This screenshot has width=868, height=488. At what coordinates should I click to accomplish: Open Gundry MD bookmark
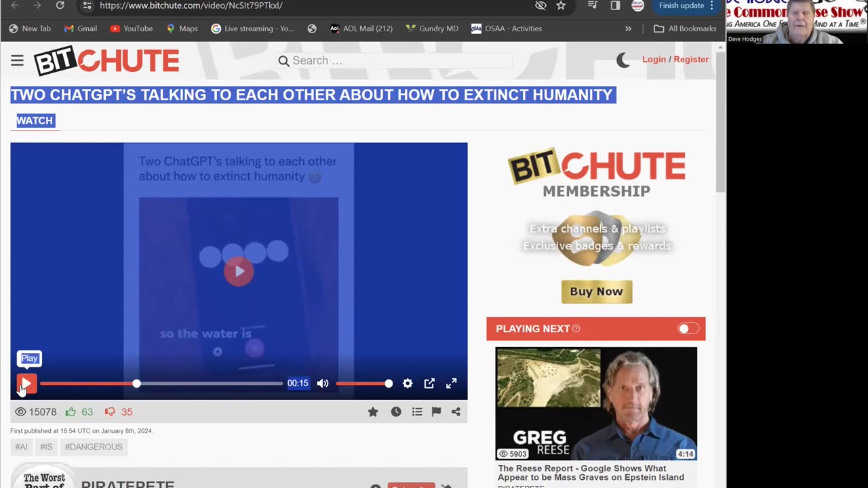coord(432,28)
